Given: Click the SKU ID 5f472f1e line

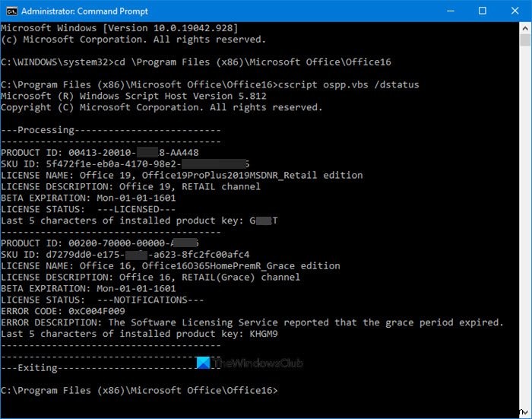Looking at the screenshot, I should (125, 164).
